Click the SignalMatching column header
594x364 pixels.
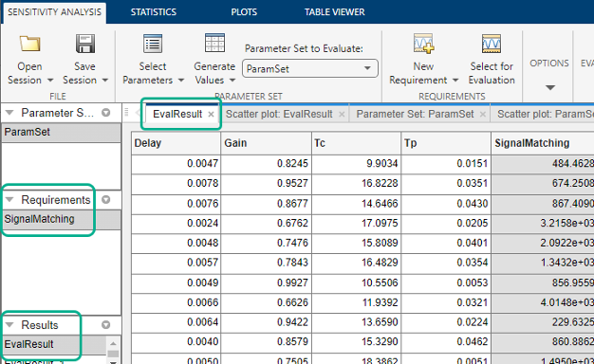[x=543, y=143]
